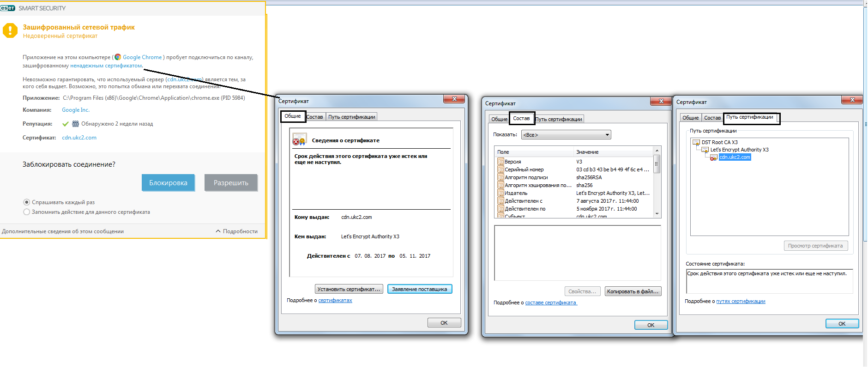The image size is (868, 375).
Task: Open Общие tab in the Сведения о сертификате window
Action: [293, 116]
